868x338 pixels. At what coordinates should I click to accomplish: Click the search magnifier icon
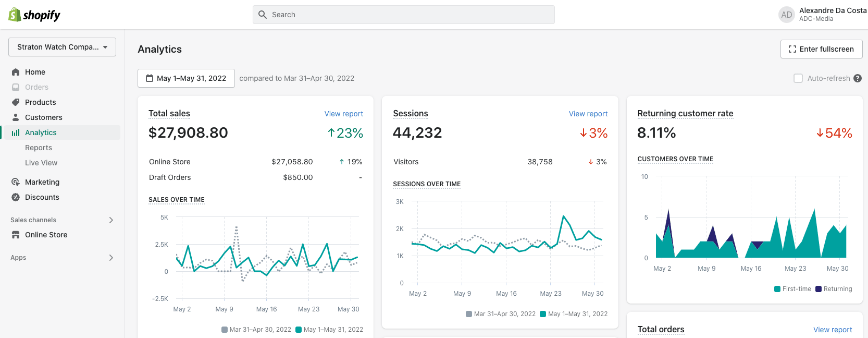coord(263,15)
